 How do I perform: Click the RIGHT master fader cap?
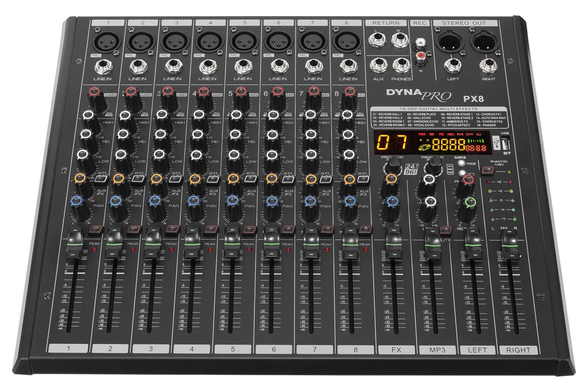tap(511, 245)
